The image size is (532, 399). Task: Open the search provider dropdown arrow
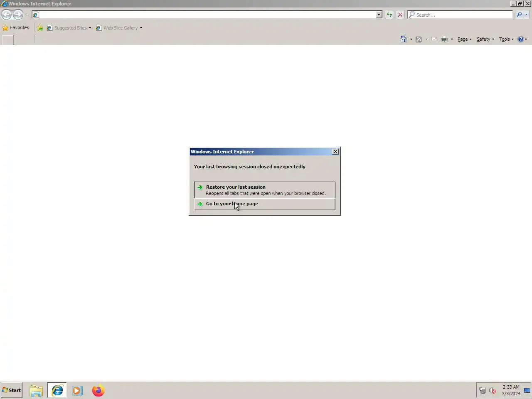point(527,15)
